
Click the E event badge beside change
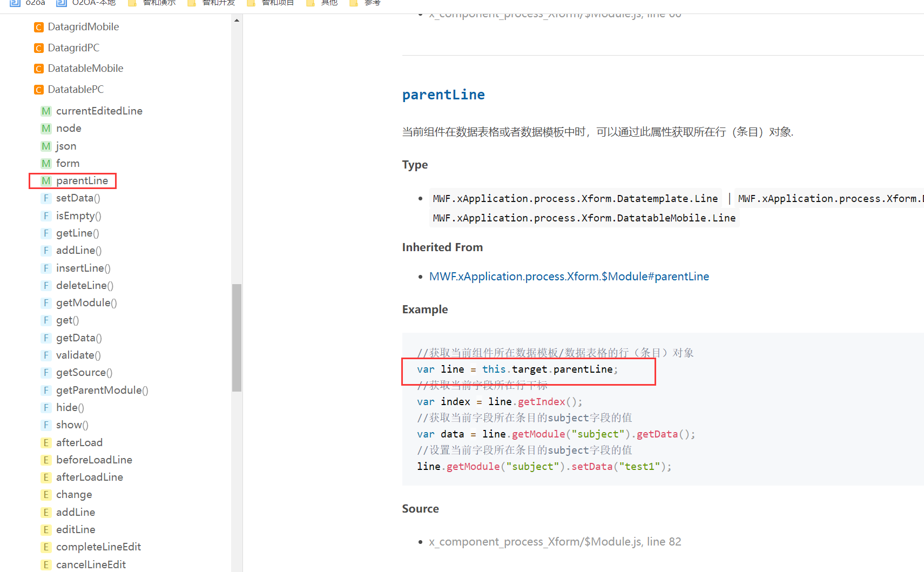(46, 495)
